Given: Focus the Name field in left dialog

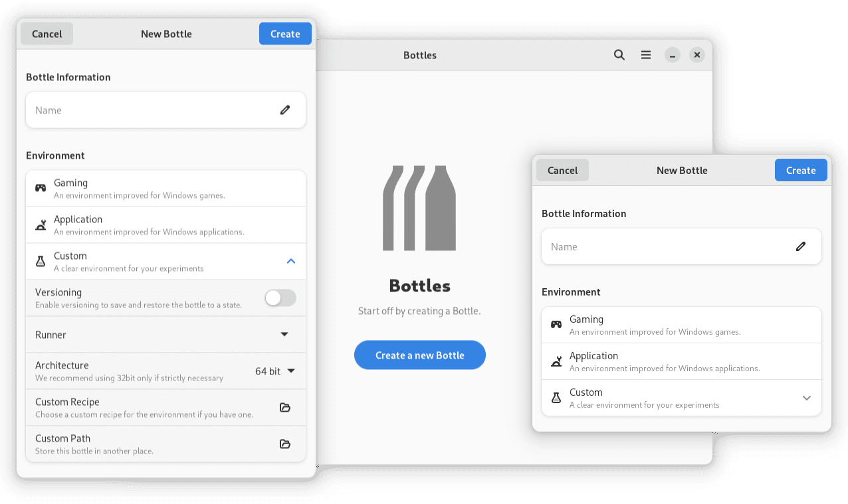Looking at the screenshot, I should [x=165, y=110].
